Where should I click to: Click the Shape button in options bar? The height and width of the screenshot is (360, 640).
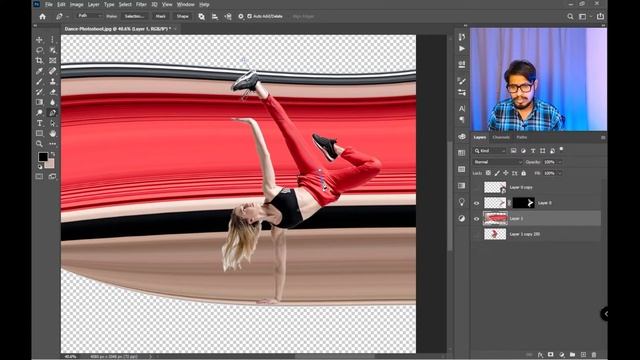[x=182, y=16]
